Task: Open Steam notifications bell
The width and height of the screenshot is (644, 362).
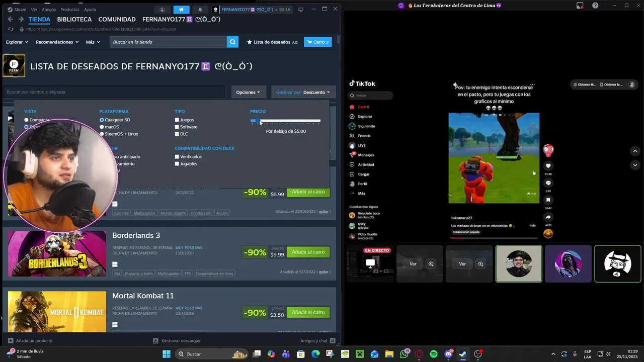Action: point(200,10)
